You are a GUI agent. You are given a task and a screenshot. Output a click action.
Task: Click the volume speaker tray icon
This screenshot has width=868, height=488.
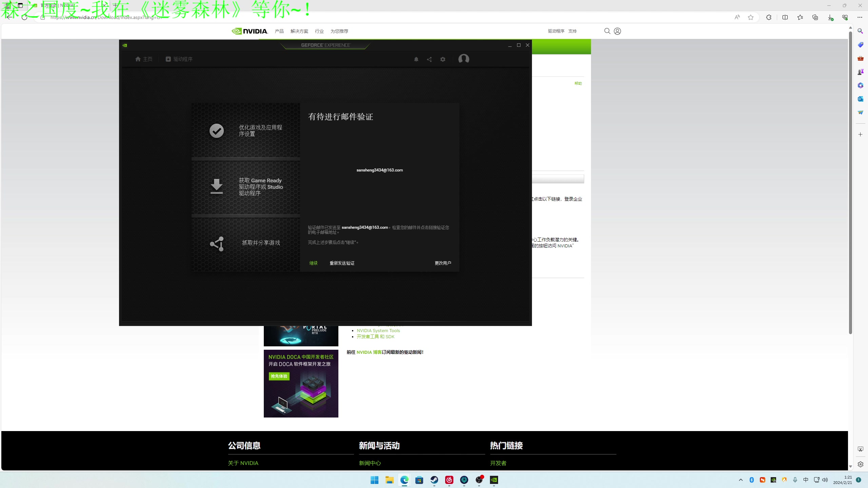(825, 480)
